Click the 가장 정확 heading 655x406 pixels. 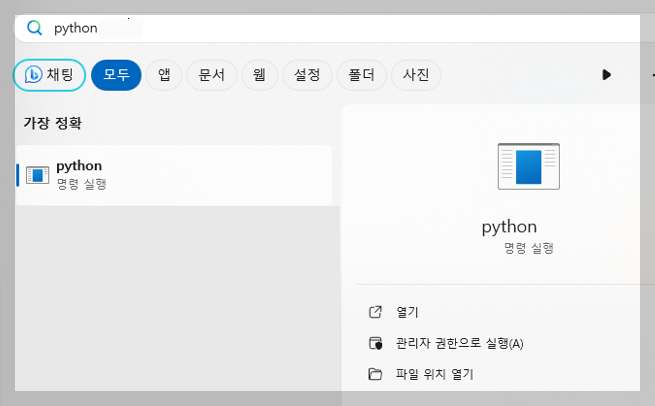tap(53, 123)
